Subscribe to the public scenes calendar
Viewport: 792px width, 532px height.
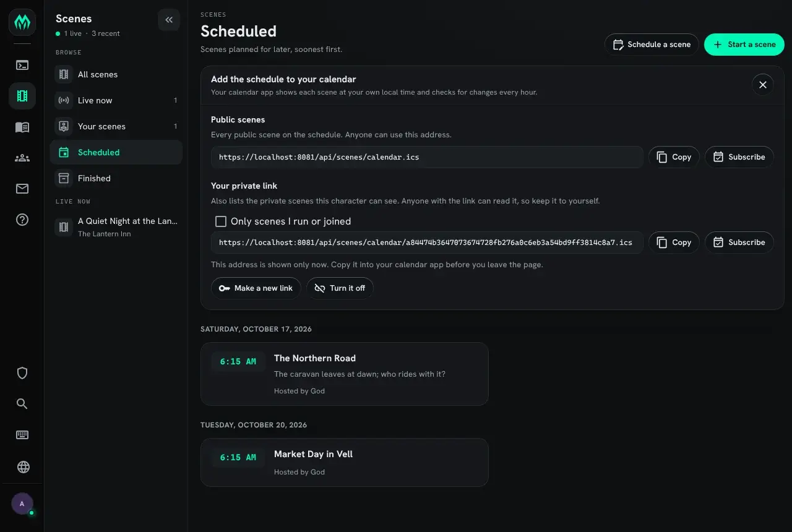click(x=739, y=157)
